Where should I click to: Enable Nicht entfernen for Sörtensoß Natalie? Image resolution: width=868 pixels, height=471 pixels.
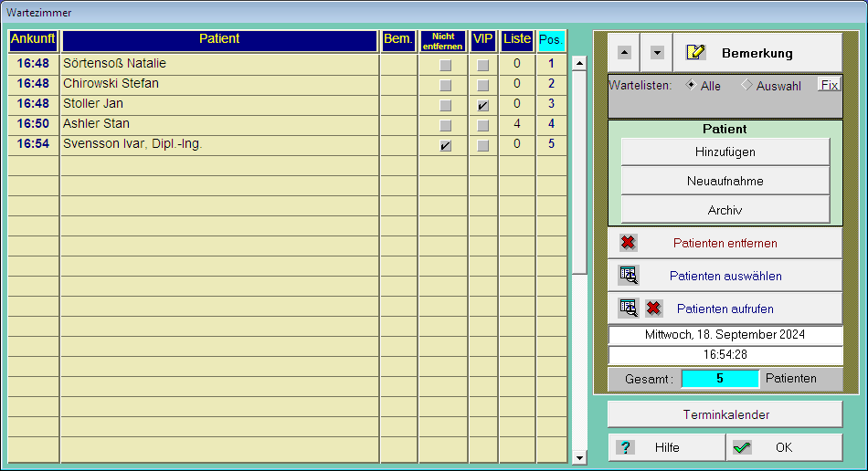445,65
